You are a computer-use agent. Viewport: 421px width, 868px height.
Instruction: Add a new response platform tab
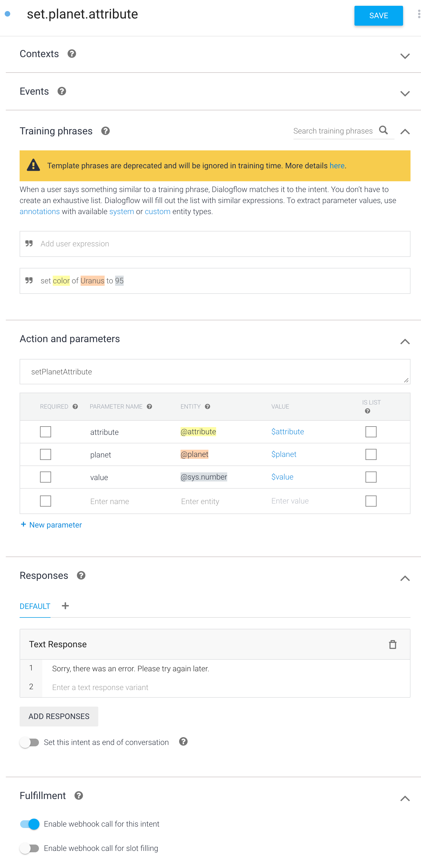(x=65, y=606)
